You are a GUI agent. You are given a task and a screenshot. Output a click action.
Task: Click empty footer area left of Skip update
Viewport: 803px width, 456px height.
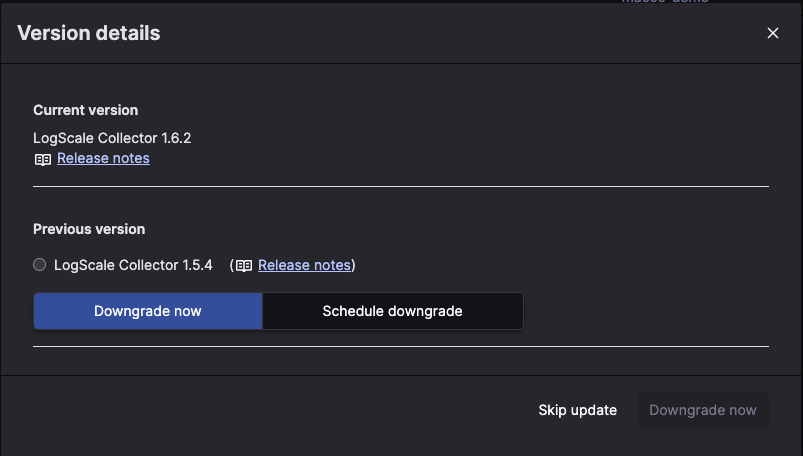coord(270,410)
